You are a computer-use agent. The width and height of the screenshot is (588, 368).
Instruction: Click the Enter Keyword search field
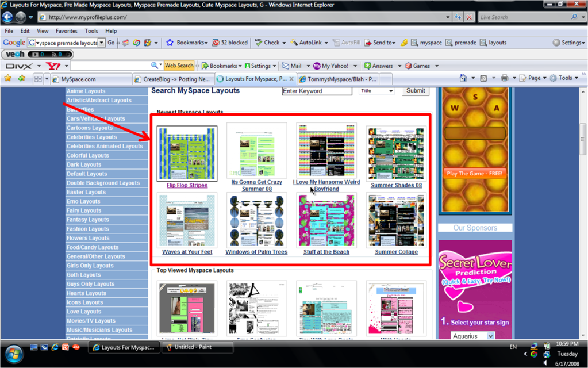317,91
